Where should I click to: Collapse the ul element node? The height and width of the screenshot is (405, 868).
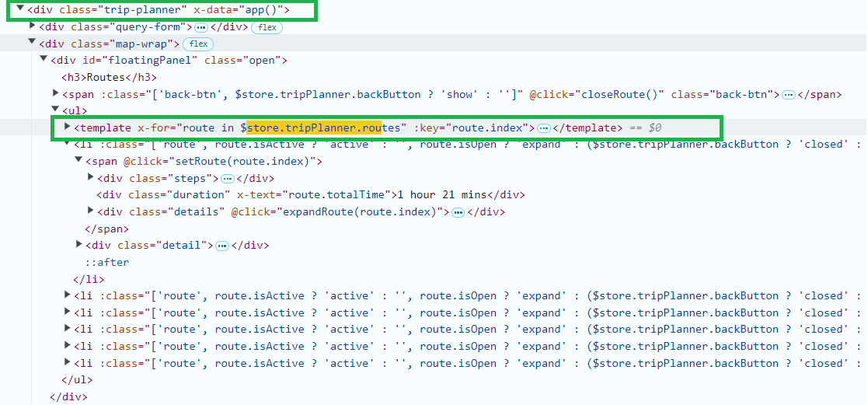(x=55, y=110)
